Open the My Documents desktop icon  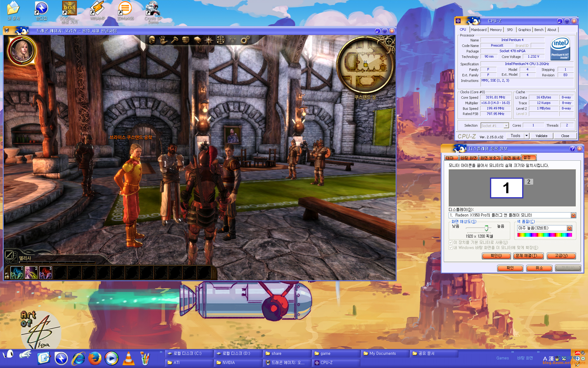(x=13, y=11)
